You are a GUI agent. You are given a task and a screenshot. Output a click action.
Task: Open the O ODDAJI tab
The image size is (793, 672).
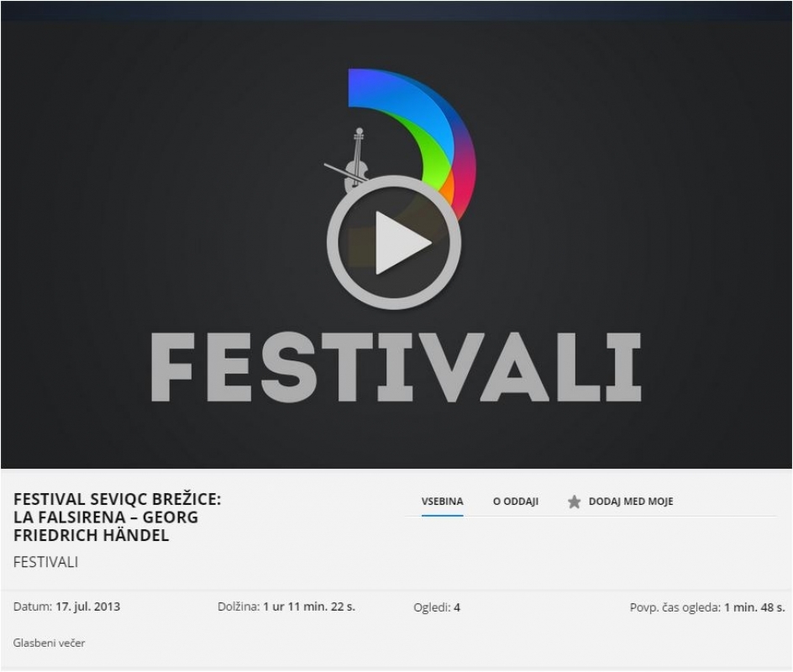pyautogui.click(x=515, y=501)
